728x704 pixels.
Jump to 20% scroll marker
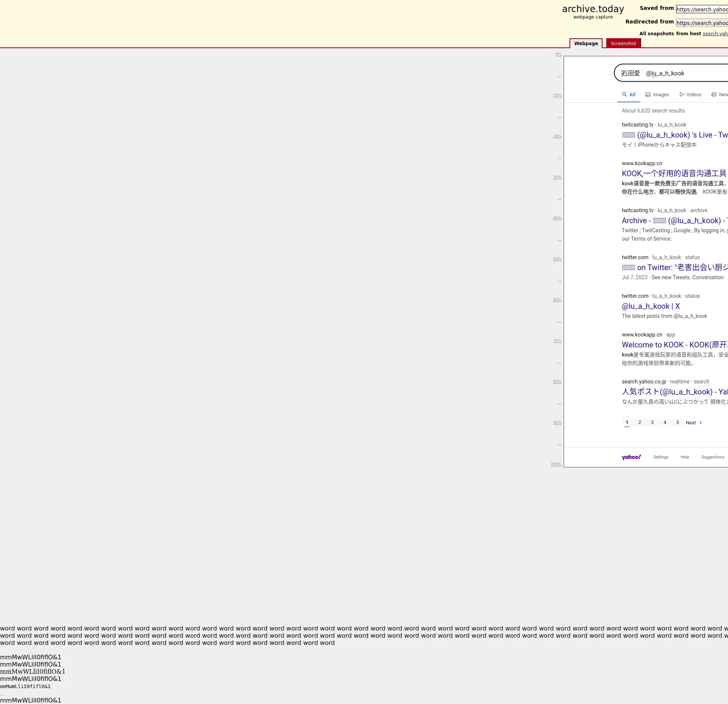click(557, 136)
